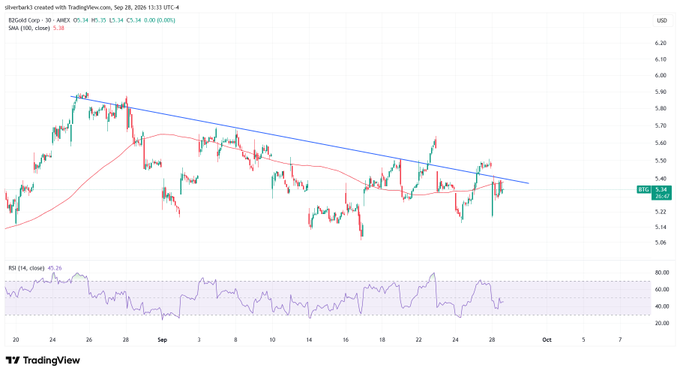Screen dimensions: 680x374
Task: Click the 40.00 RSI axis label
Action: (x=662, y=306)
